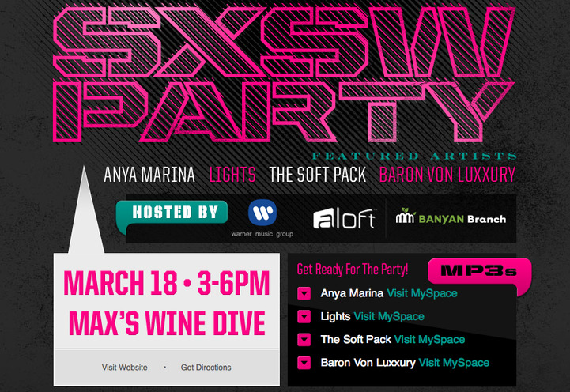Select ANYA MARINA in featured artists
Viewport: 570px width, 392px height.
pos(149,175)
